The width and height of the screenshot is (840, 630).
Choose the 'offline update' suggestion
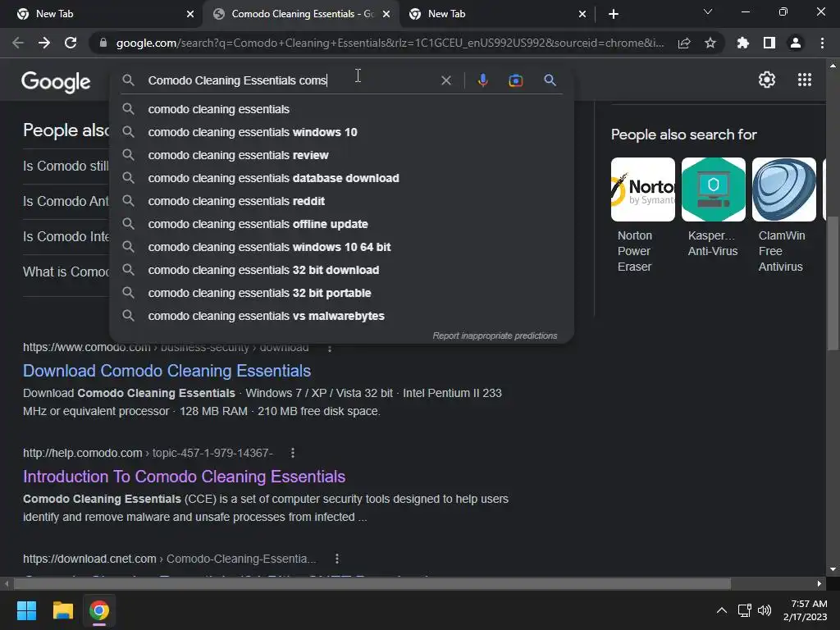point(341,225)
